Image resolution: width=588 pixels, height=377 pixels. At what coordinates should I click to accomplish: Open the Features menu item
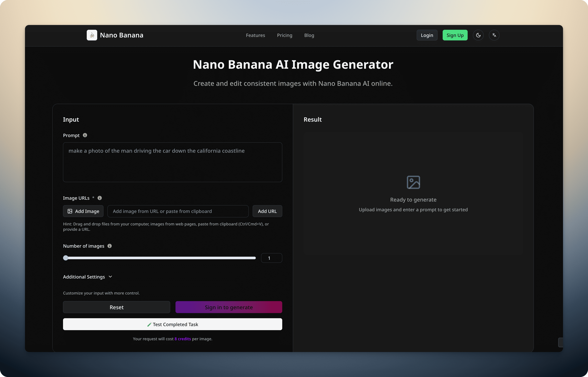(255, 35)
